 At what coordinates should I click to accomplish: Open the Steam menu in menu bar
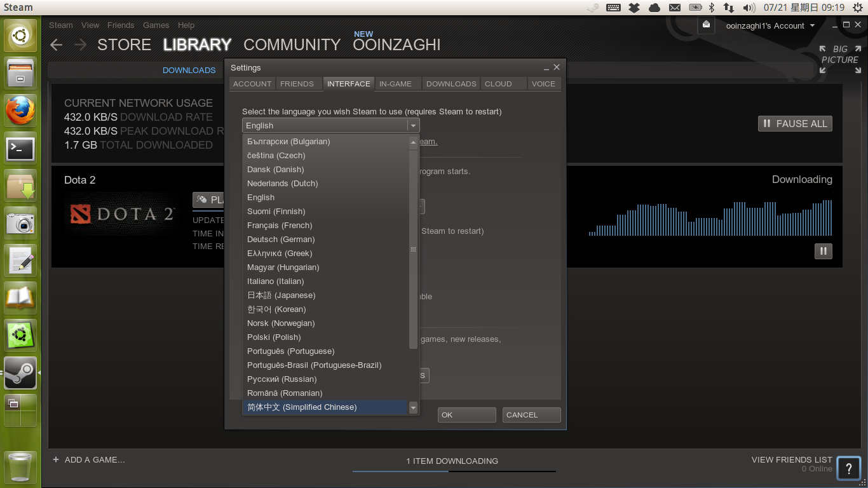pyautogui.click(x=61, y=25)
